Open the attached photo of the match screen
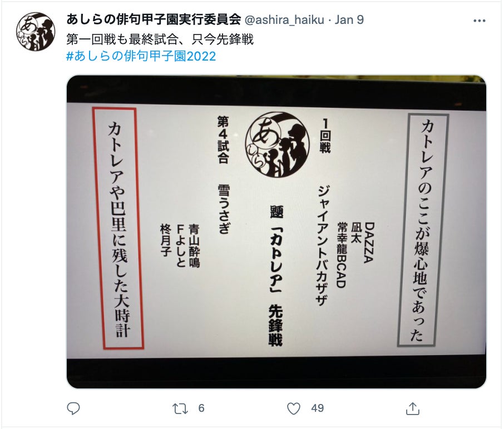 point(276,232)
